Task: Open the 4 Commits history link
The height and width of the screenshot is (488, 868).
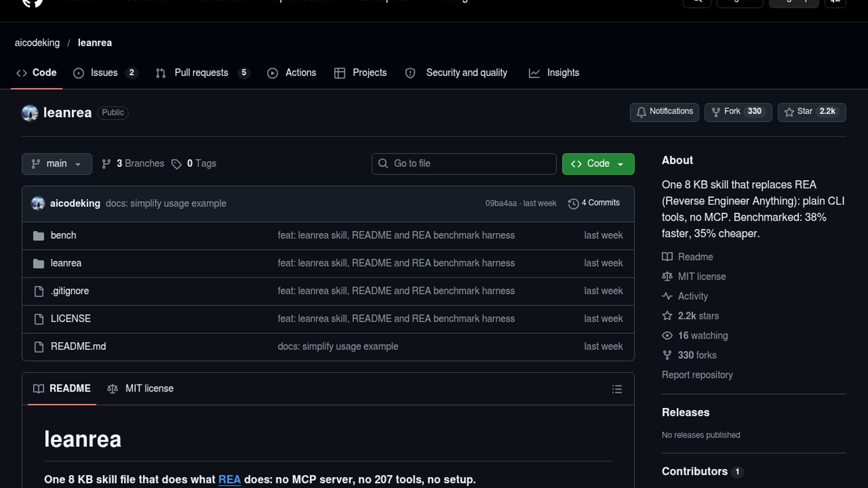Action: (x=594, y=203)
